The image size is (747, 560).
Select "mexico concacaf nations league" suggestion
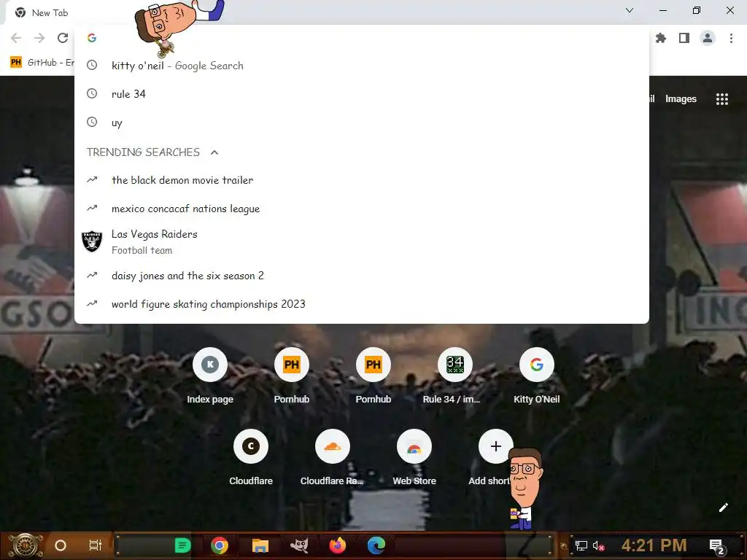(362, 209)
